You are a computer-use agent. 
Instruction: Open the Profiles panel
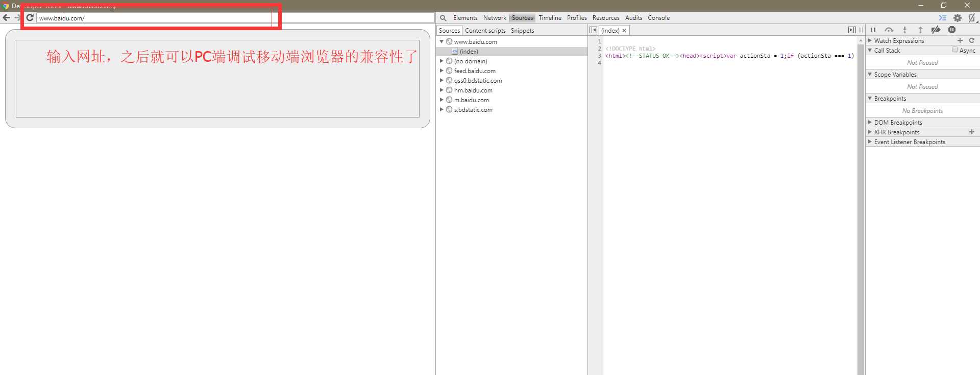click(x=577, y=18)
